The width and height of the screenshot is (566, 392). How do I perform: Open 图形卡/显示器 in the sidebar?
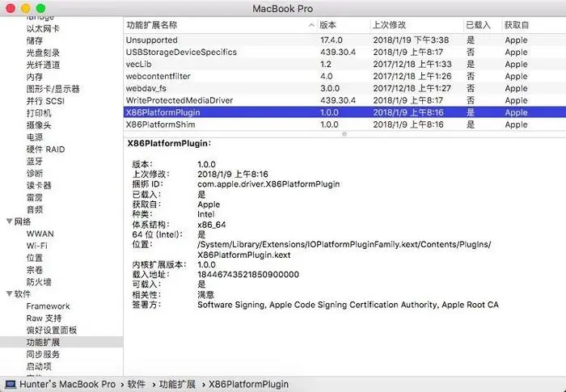(x=53, y=89)
